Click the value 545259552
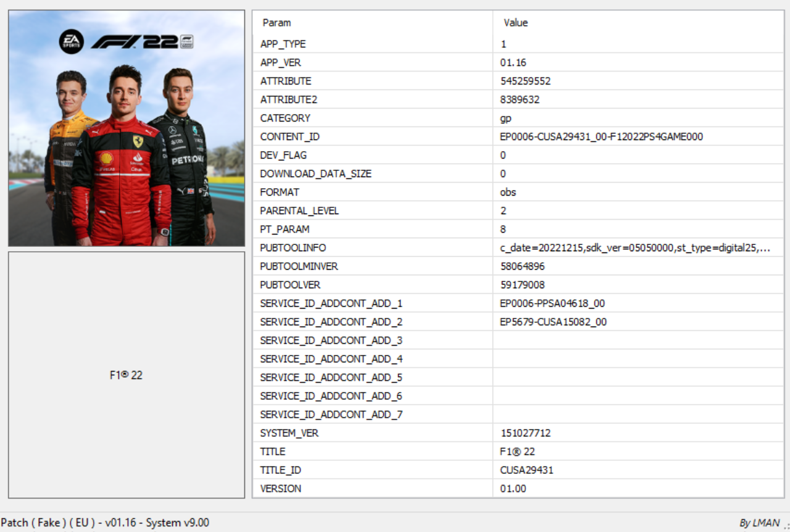 click(525, 81)
